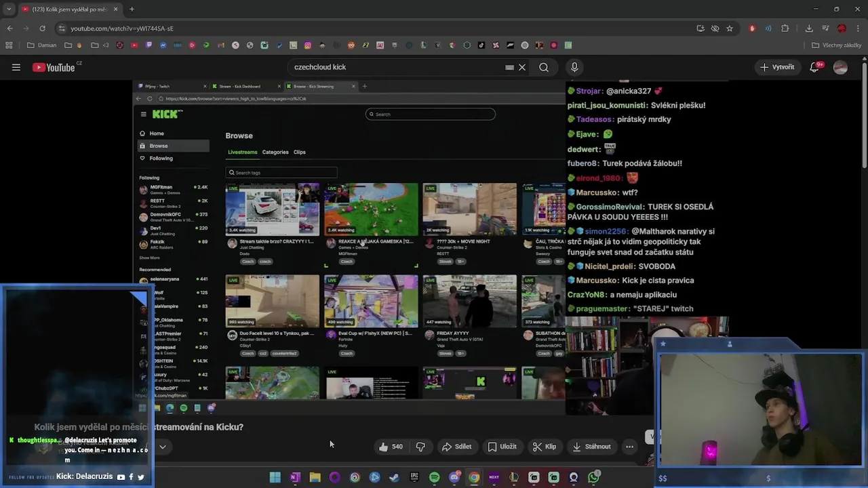The image size is (868, 488).
Task: Open Chrome downloads
Action: pos(809,28)
